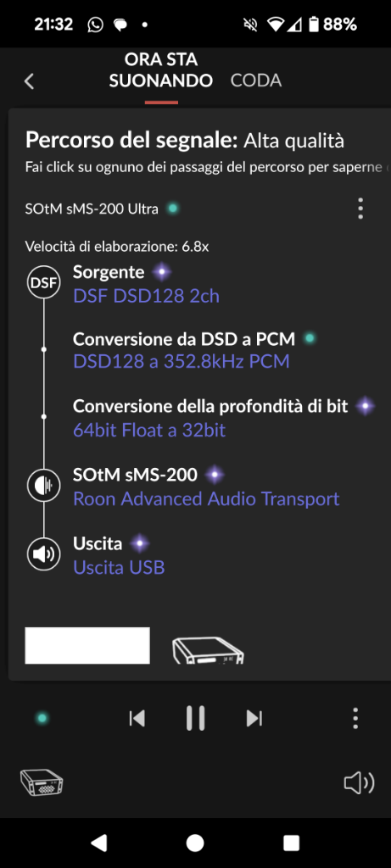Open DSD128 a 352.8kHz PCM conversion details
Image resolution: width=391 pixels, height=868 pixels.
182,362
